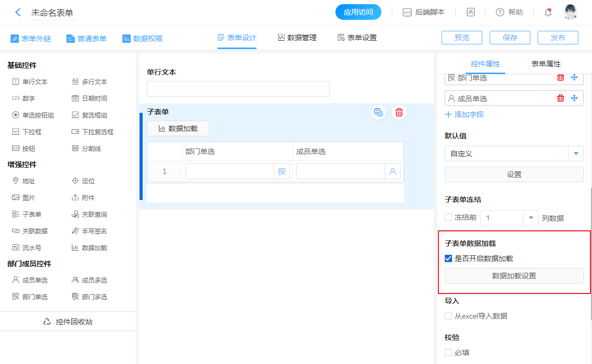Switch to the 表单属性 tab
The image size is (592, 364).
coord(545,64)
